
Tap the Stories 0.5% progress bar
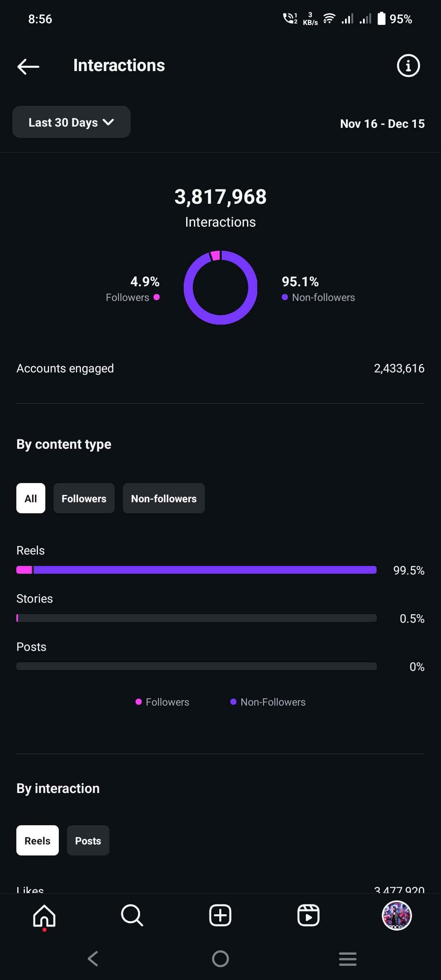[196, 618]
